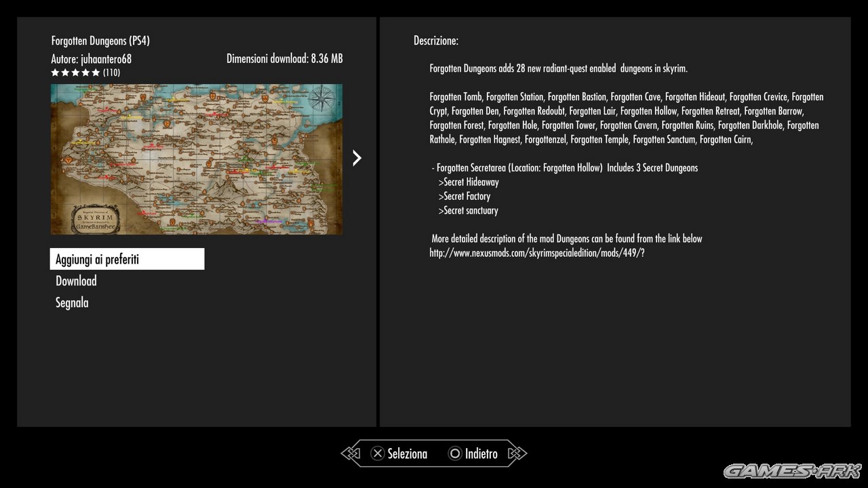The height and width of the screenshot is (488, 868).
Task: Click the >Secret Hideaway line
Action: [469, 182]
